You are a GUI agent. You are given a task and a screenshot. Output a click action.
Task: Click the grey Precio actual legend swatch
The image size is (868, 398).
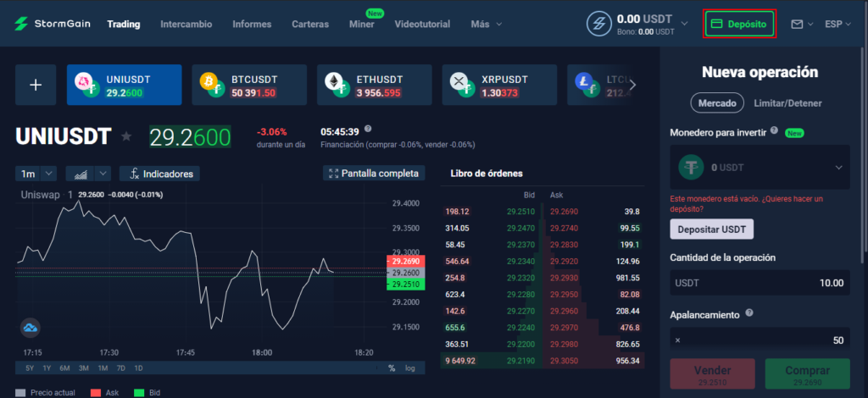click(20, 393)
